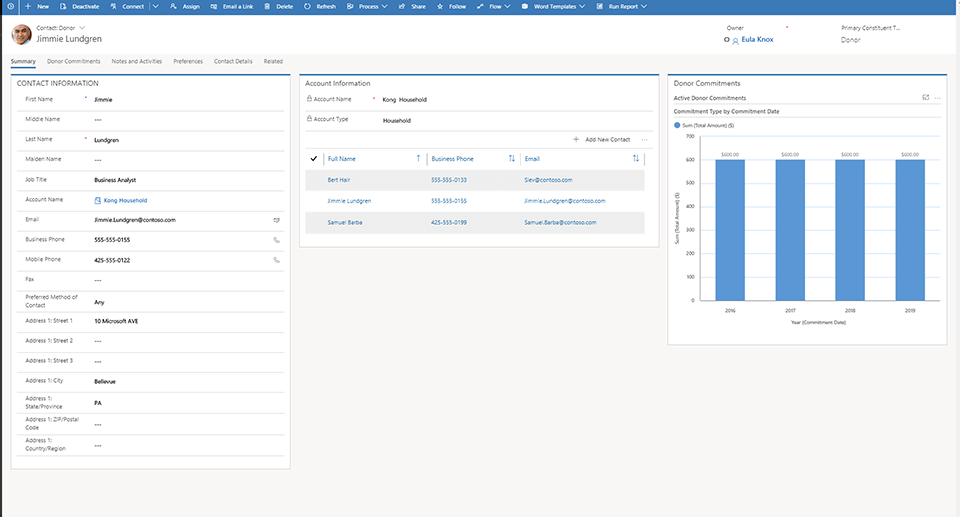Open more options in Donor Commitments panel
This screenshot has width=960, height=517.
pos(938,98)
